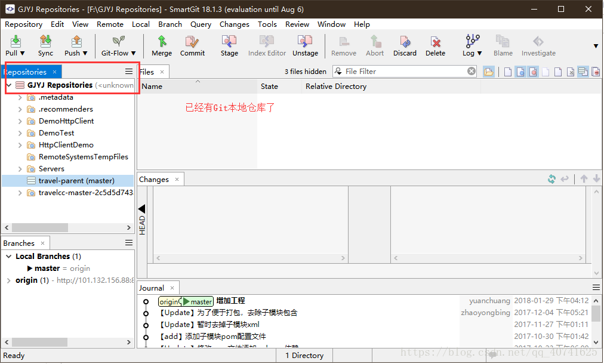604x364 pixels.
Task: Click the Unstage toolbar icon
Action: coord(305,41)
